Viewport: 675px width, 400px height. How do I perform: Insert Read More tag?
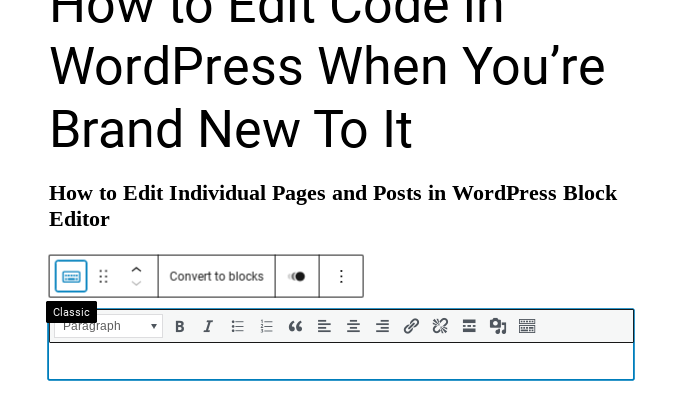click(x=469, y=326)
